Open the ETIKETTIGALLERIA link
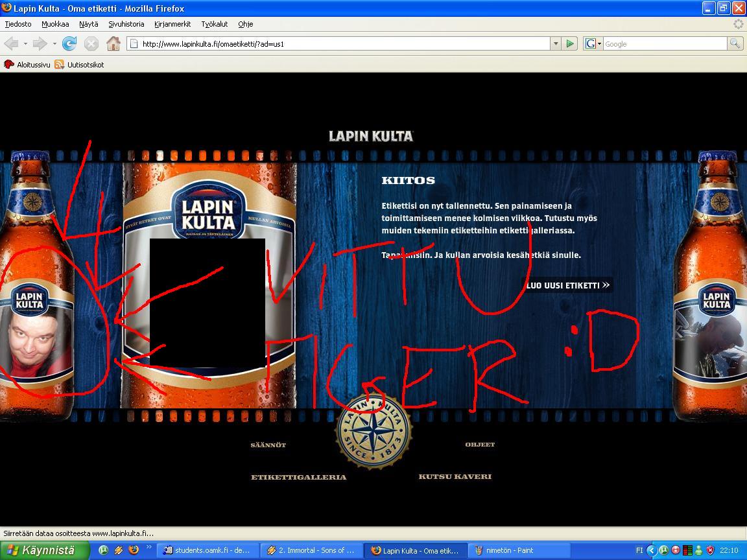The image size is (747, 560). coord(299,476)
